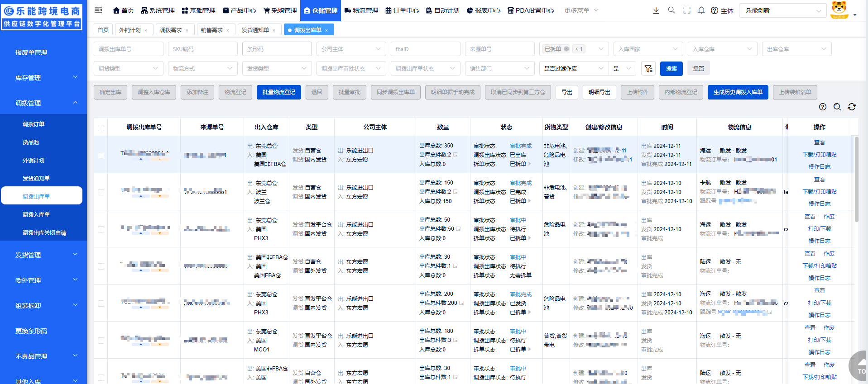Select 调拨入库单 in sidebar
The width and height of the screenshot is (868, 384).
click(36, 214)
